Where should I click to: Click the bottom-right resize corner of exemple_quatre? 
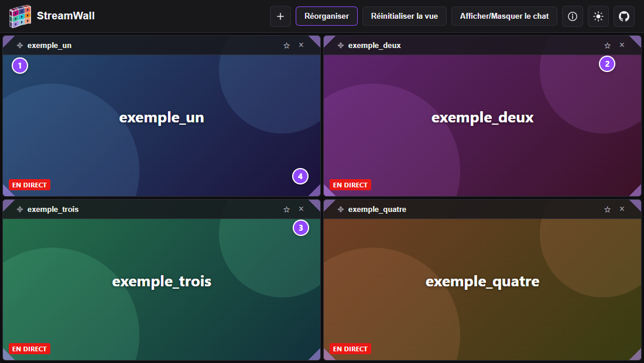[637, 356]
